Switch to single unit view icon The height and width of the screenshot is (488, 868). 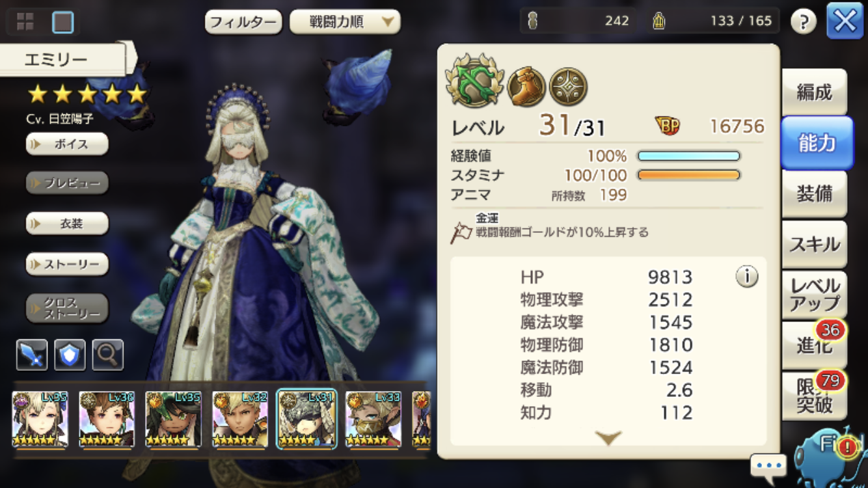point(63,22)
